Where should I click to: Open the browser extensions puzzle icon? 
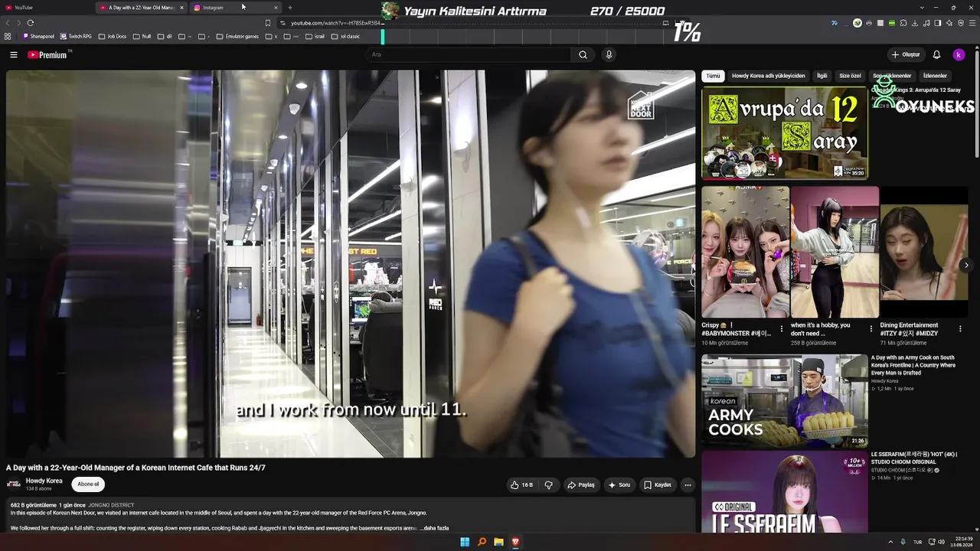point(905,23)
